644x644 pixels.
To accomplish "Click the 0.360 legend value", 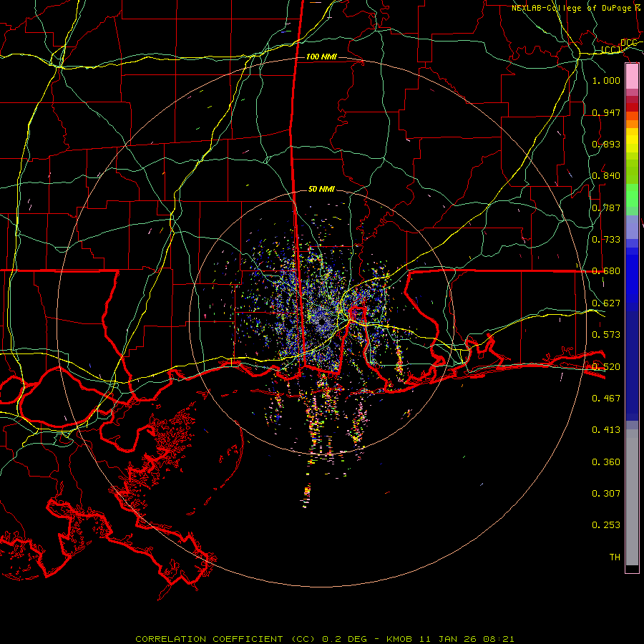I will 606,462.
